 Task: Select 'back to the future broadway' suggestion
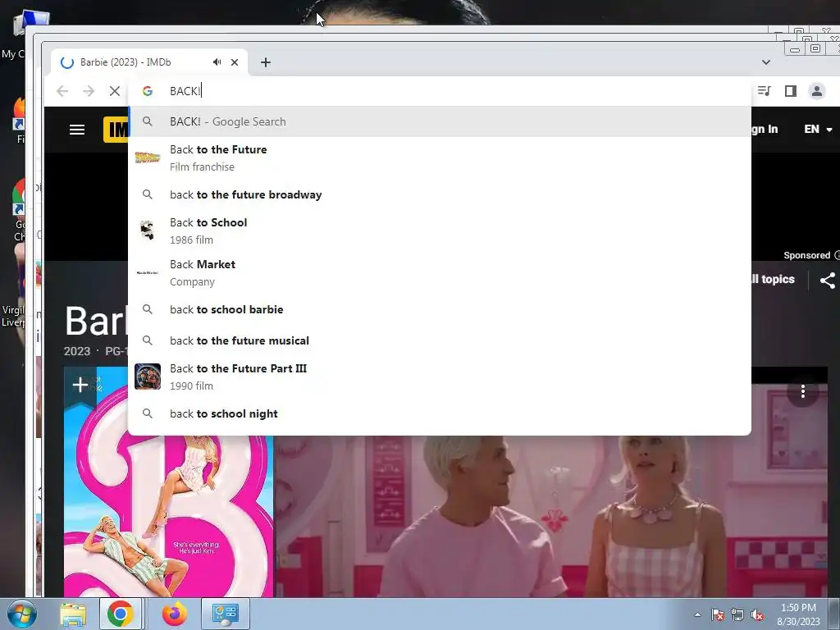coord(440,194)
